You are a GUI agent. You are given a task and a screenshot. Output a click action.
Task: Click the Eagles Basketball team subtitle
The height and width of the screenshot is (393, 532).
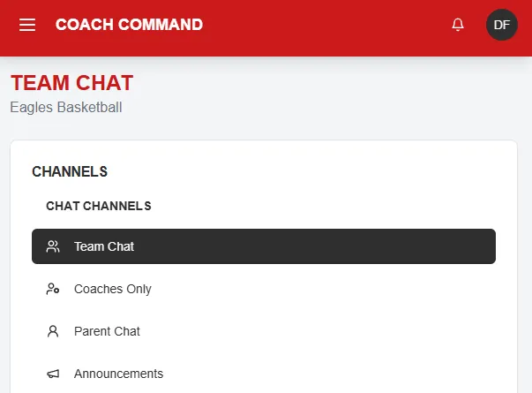(66, 108)
